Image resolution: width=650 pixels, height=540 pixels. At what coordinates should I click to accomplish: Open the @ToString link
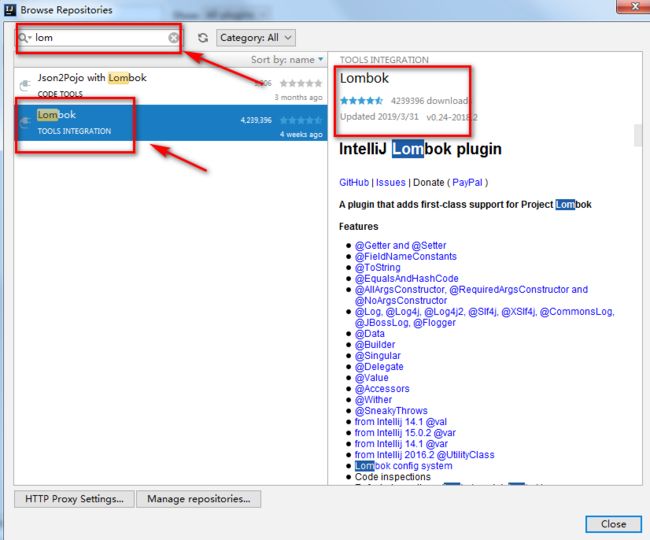378,267
